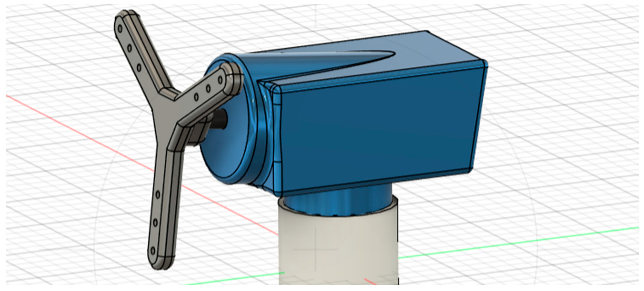
Task: Select the topmost hole on lower arm
Action: point(158,194)
